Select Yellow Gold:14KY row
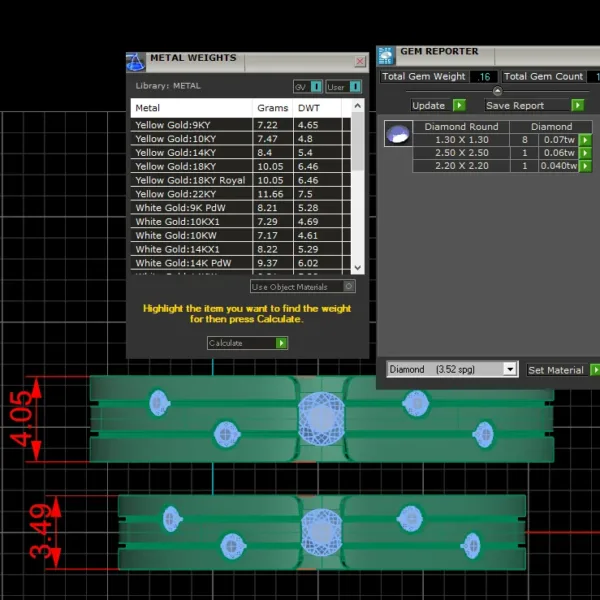600x600 pixels. pos(240,153)
